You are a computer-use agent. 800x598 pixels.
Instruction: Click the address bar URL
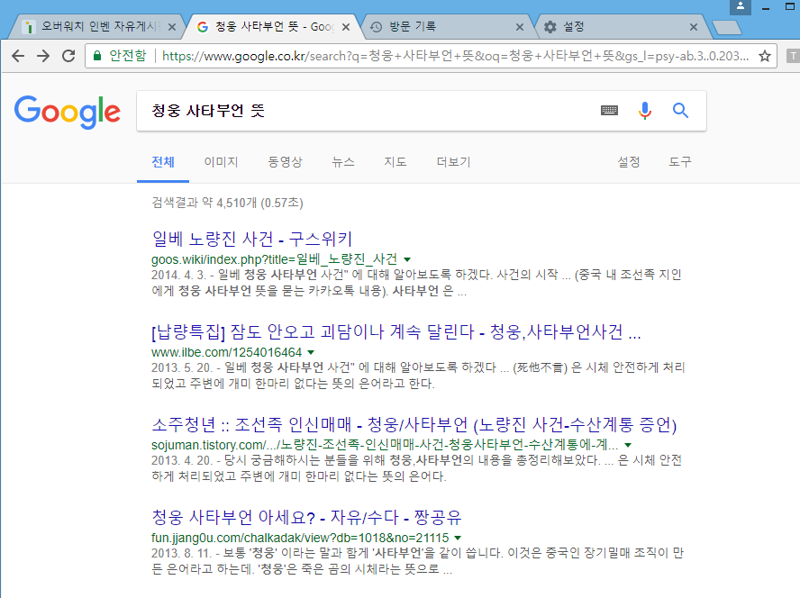455,56
